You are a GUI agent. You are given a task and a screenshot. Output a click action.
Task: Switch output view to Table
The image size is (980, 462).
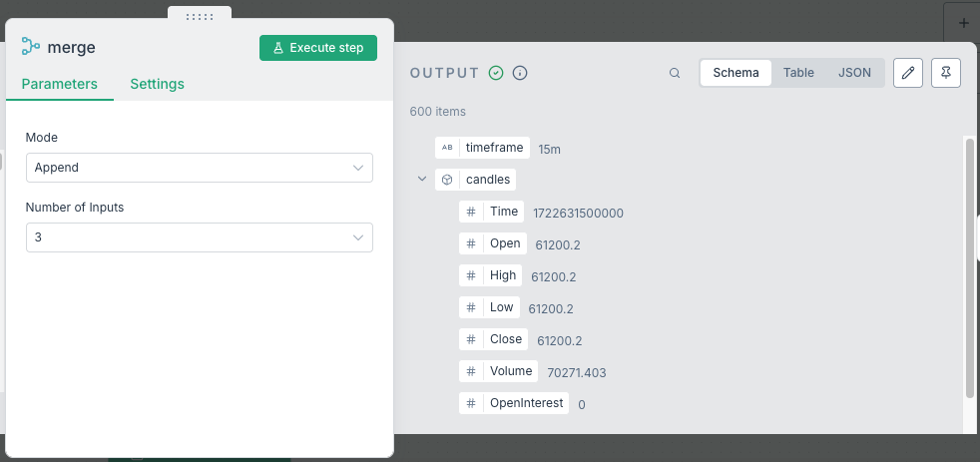point(798,73)
